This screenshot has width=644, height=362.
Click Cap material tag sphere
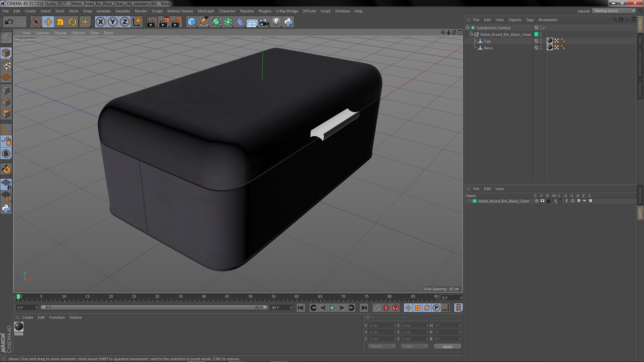[x=549, y=41]
